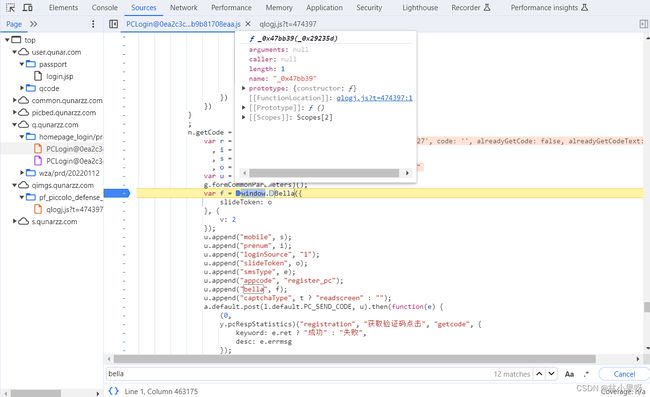This screenshot has width=650, height=397.
Task: Expand the wza/prd/20220112 folder
Action: (x=22, y=173)
